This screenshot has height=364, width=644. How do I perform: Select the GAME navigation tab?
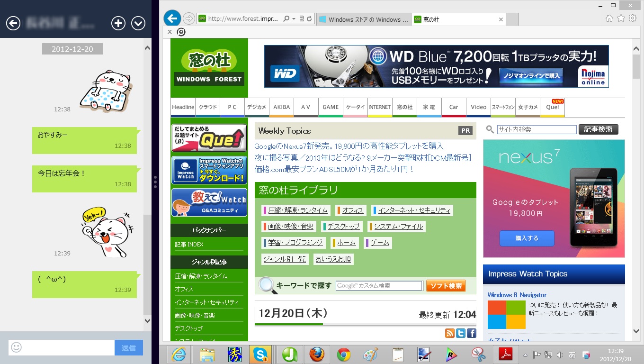point(331,108)
